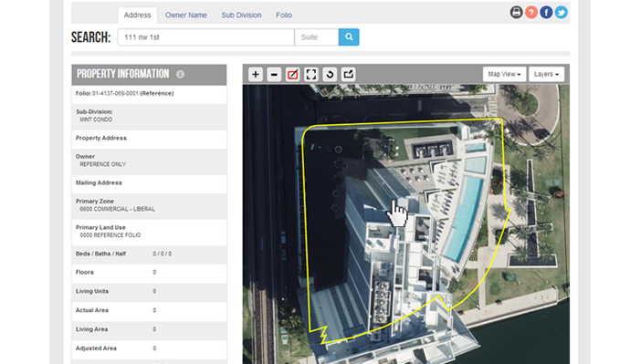This screenshot has width=630, height=364.
Task: Reset the map with rotate icon
Action: (x=330, y=74)
